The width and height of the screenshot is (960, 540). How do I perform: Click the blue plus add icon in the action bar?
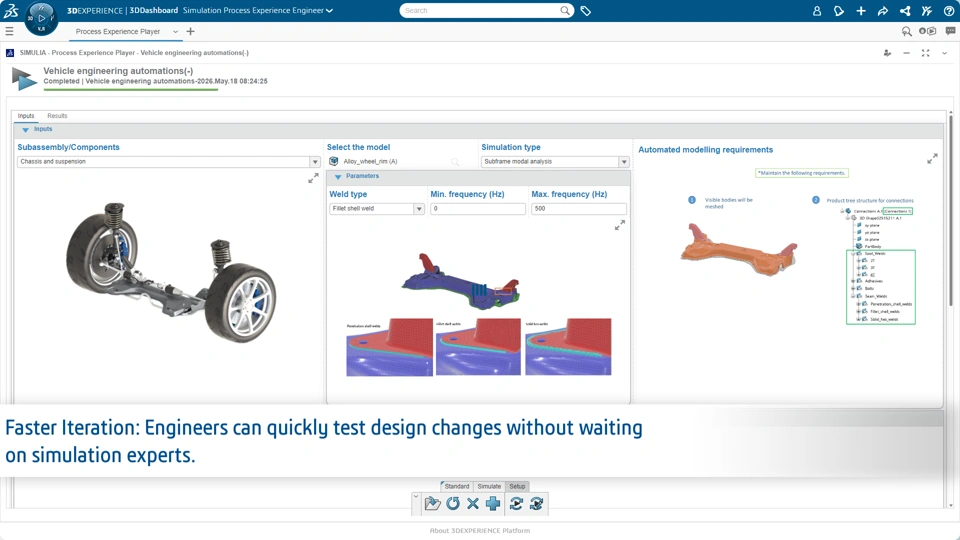(x=493, y=503)
